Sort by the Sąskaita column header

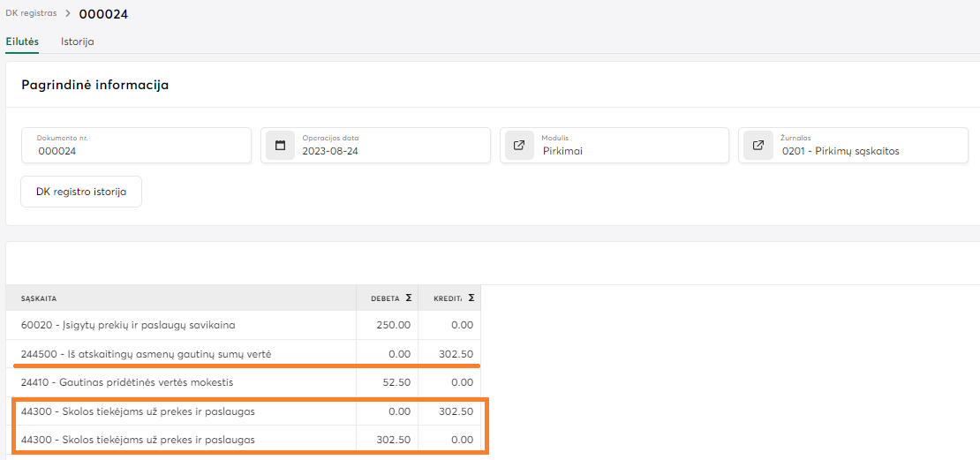tap(40, 298)
